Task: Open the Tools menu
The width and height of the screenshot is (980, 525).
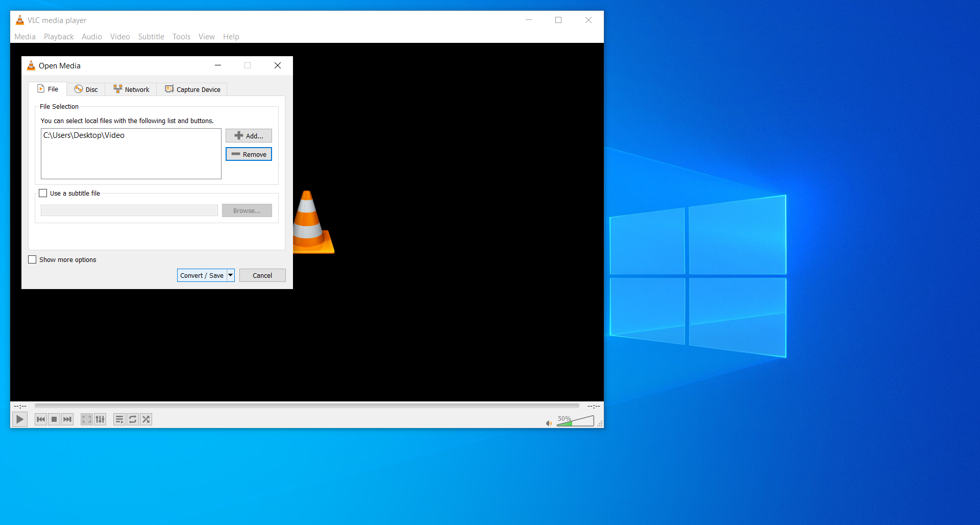Action: (181, 37)
